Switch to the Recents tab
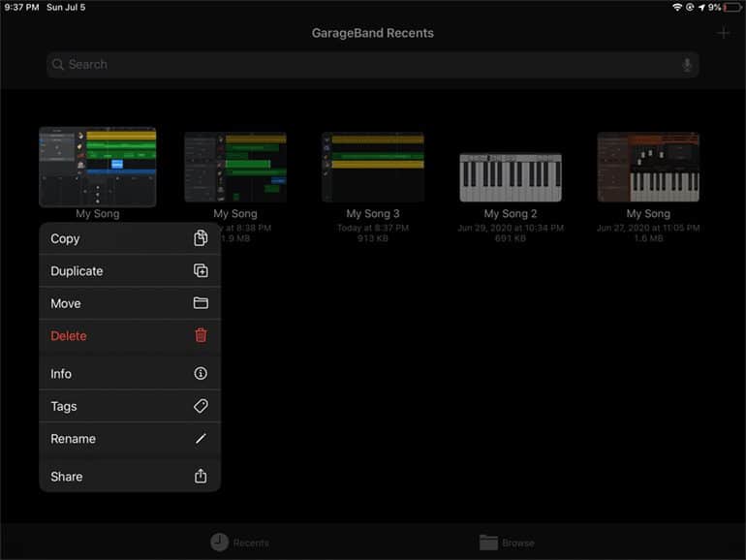 239,543
